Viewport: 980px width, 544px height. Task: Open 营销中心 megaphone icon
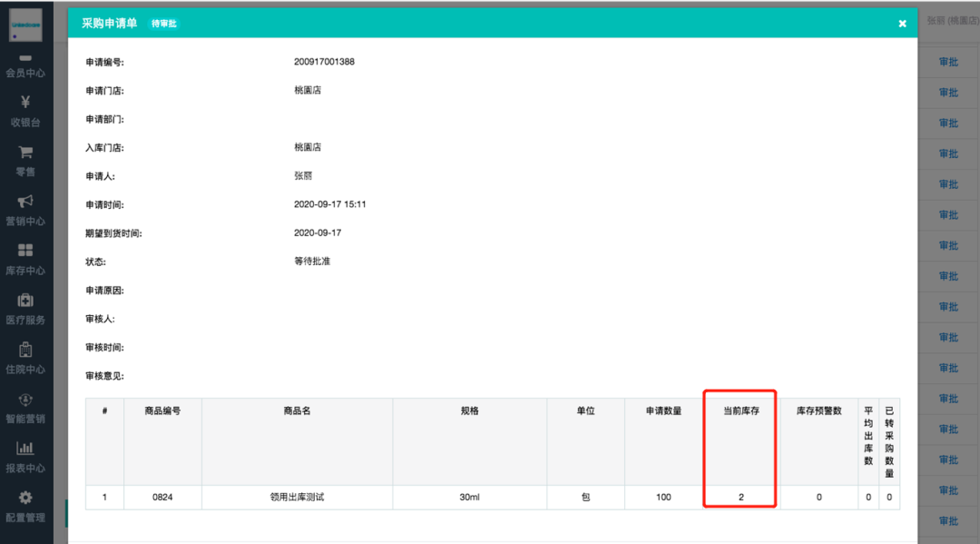25,201
